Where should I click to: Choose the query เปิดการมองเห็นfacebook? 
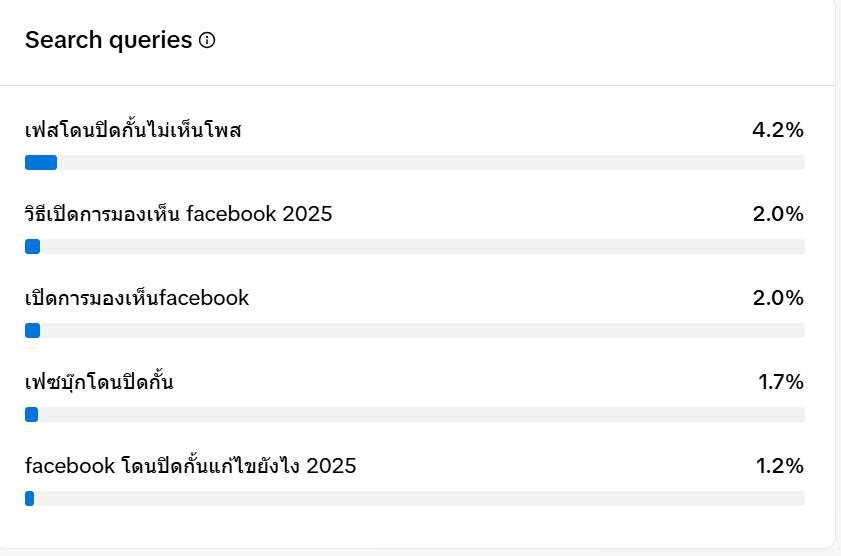coord(137,298)
